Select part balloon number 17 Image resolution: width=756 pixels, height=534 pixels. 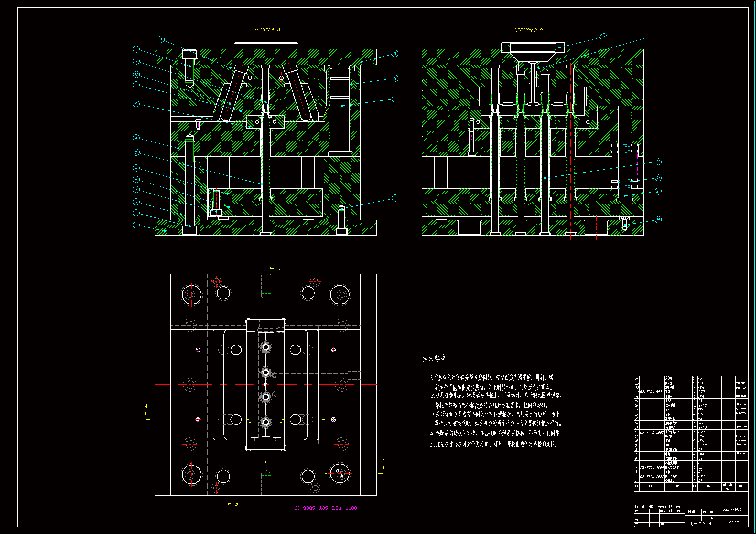click(395, 99)
